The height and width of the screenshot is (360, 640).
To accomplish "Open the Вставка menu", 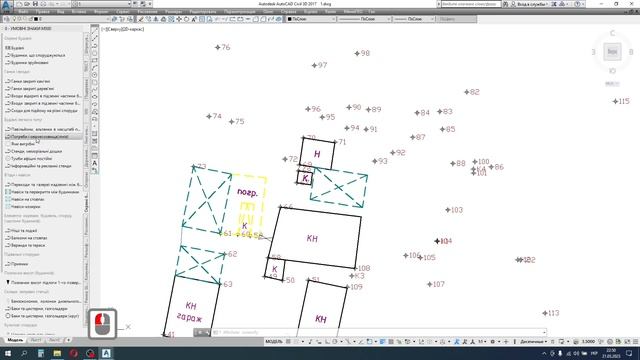I will (79, 11).
